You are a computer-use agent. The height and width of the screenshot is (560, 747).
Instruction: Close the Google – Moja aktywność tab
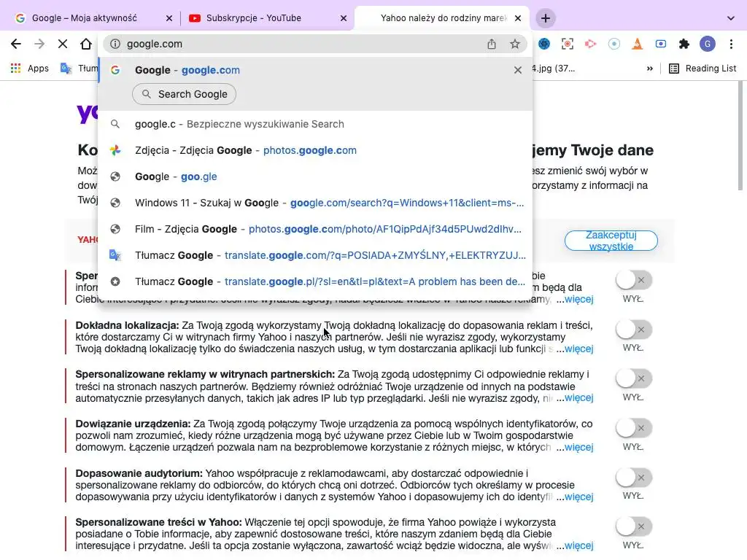[x=169, y=18]
